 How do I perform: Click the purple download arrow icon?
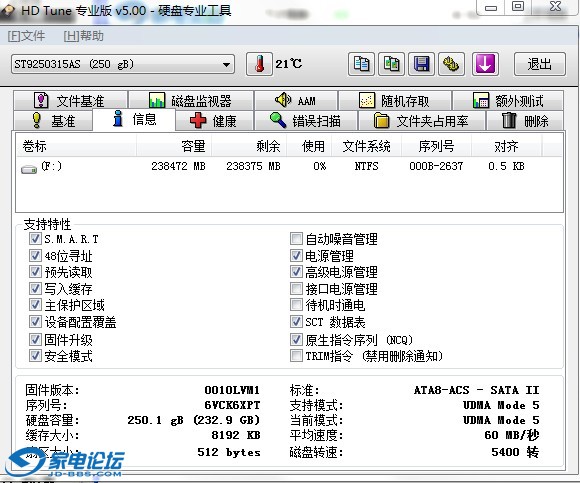[x=485, y=64]
